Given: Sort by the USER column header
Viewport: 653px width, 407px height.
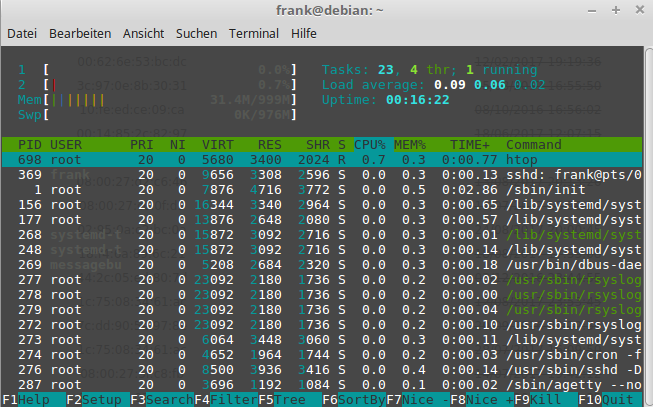Looking at the screenshot, I should (66, 145).
